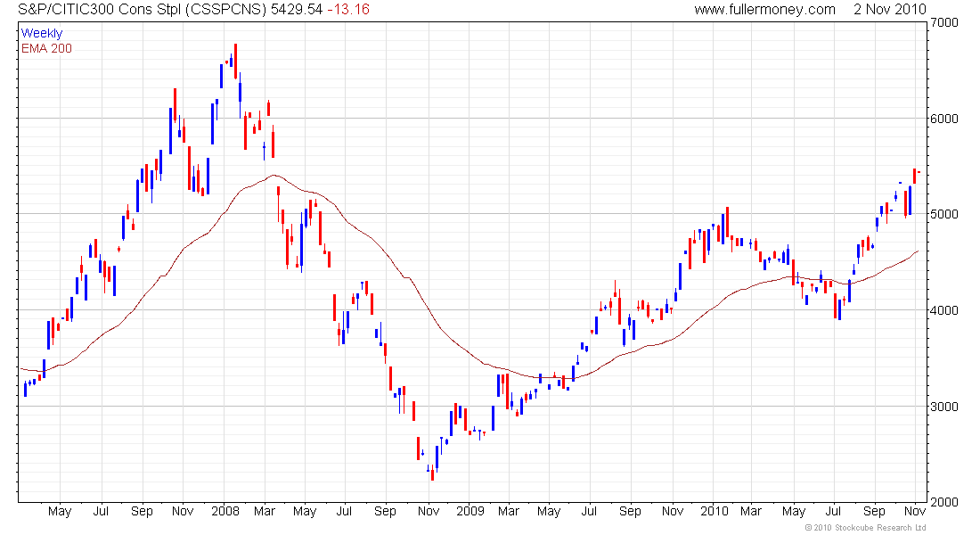
Task: Select the Weekly legend label
Action: (42, 33)
